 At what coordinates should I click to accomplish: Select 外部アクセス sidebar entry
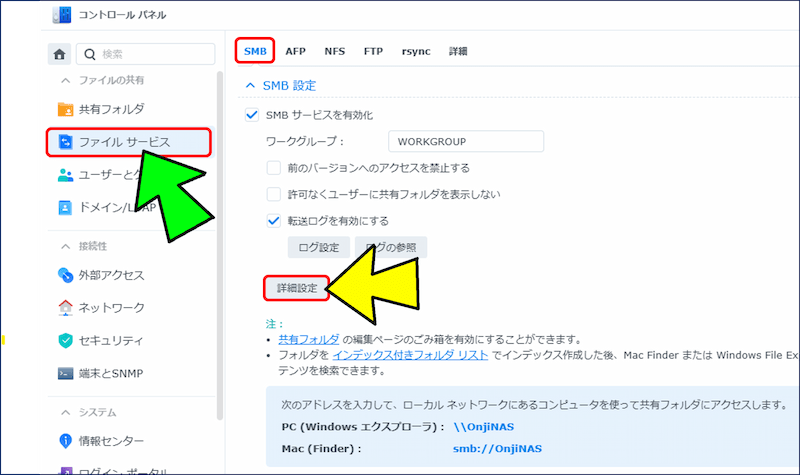pos(111,275)
